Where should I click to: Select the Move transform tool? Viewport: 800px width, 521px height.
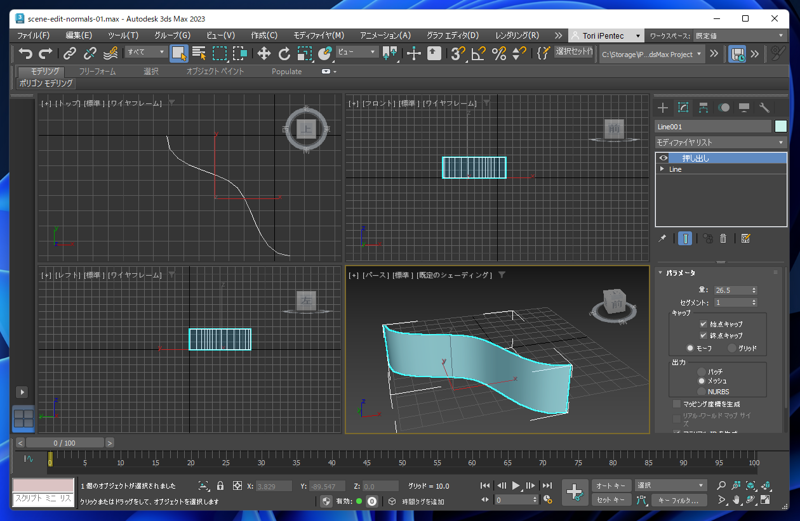[263, 54]
